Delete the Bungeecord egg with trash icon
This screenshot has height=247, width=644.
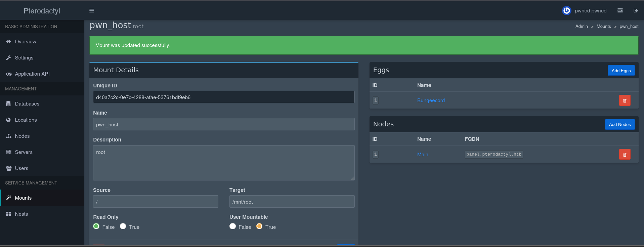tap(625, 100)
